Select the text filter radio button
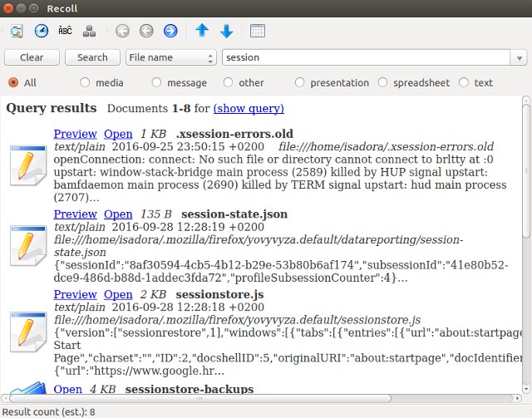This screenshot has width=532, height=418. click(x=464, y=82)
